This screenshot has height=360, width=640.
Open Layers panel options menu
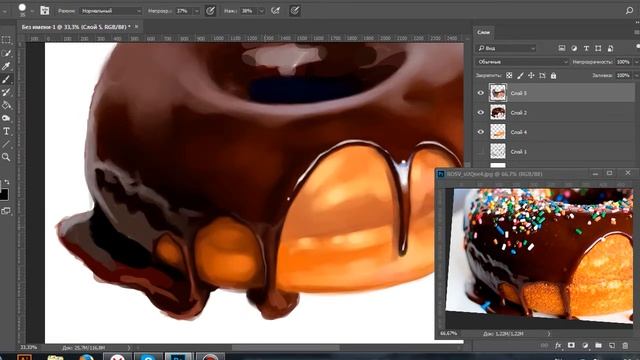[x=636, y=32]
